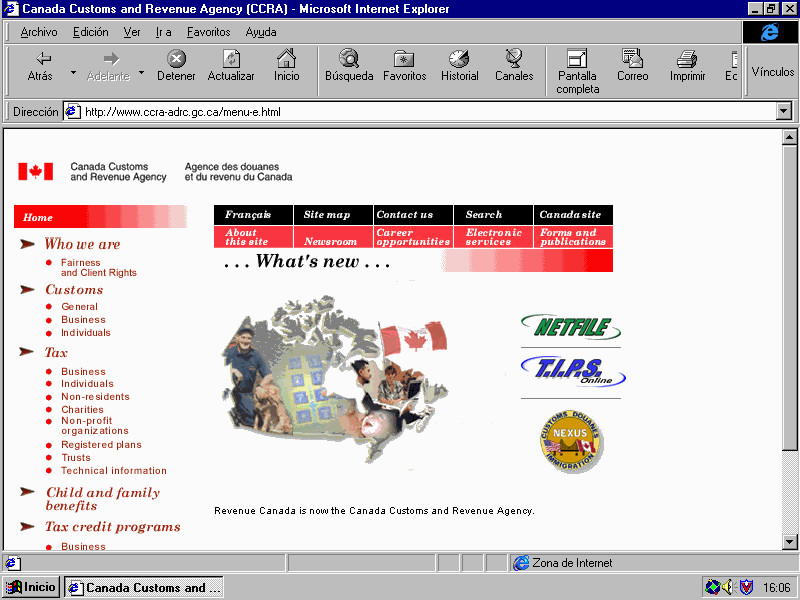This screenshot has height=600, width=800.
Task: Open the Canales channels panel
Action: click(x=514, y=66)
